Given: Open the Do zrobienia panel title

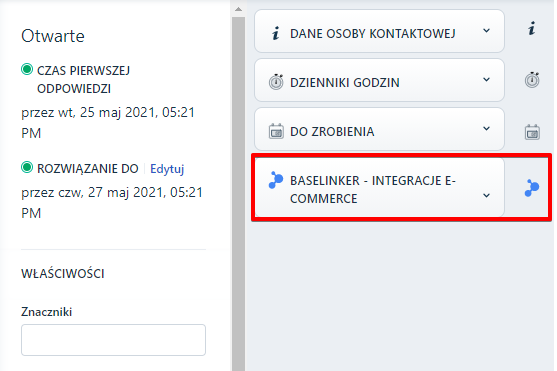Looking at the screenshot, I should 332,131.
